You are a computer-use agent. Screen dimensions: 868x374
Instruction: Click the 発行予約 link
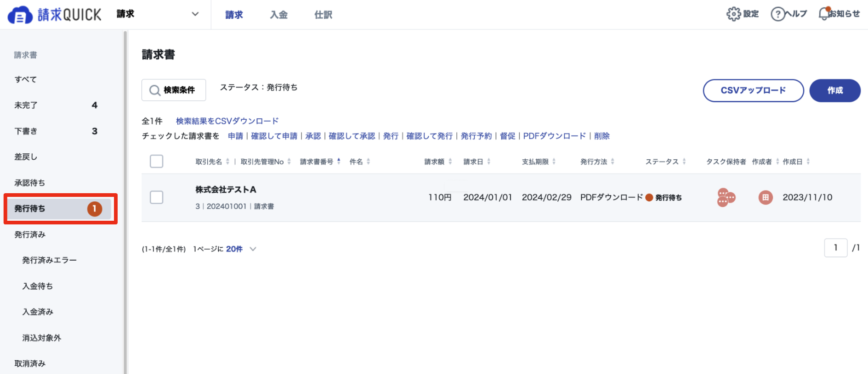pyautogui.click(x=476, y=136)
